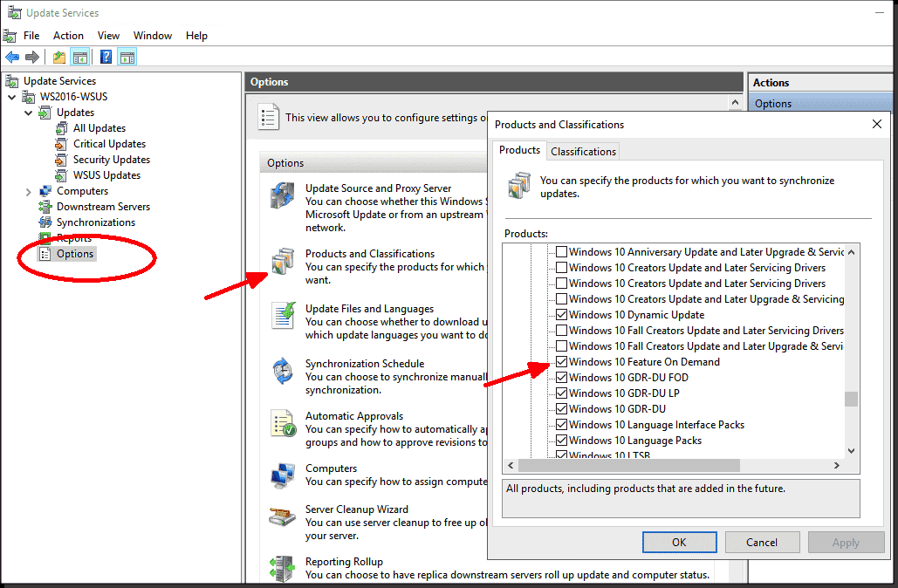Click the Reporting Rollup server icon
The width and height of the screenshot is (898, 588).
[283, 569]
